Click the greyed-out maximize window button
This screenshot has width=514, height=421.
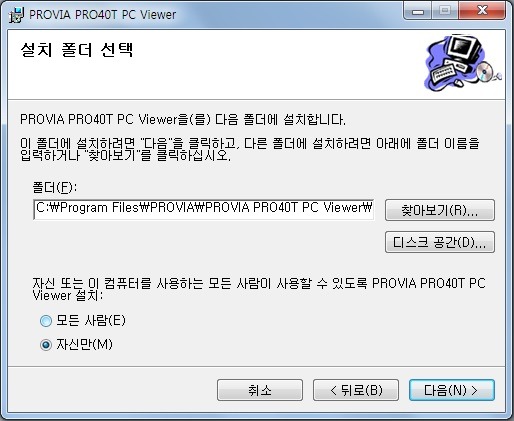coord(445,11)
